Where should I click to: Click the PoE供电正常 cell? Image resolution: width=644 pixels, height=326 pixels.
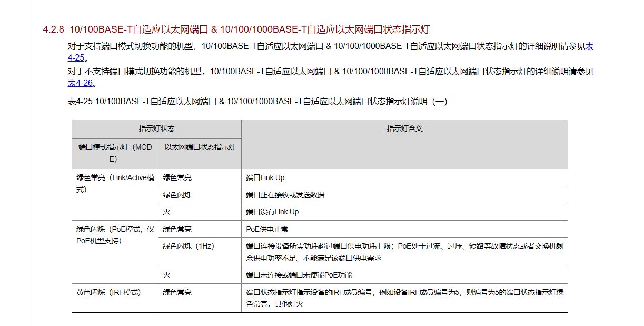coord(404,229)
